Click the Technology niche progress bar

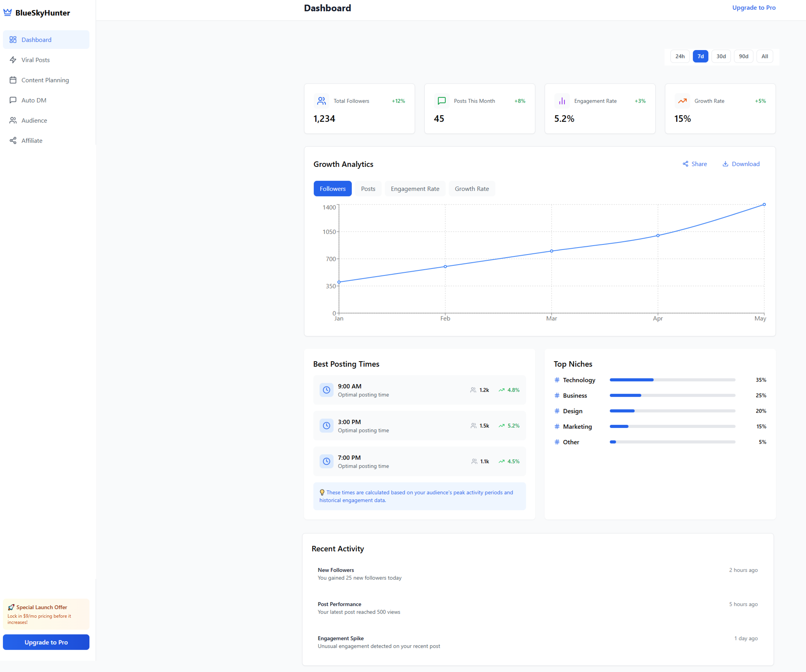coord(672,380)
